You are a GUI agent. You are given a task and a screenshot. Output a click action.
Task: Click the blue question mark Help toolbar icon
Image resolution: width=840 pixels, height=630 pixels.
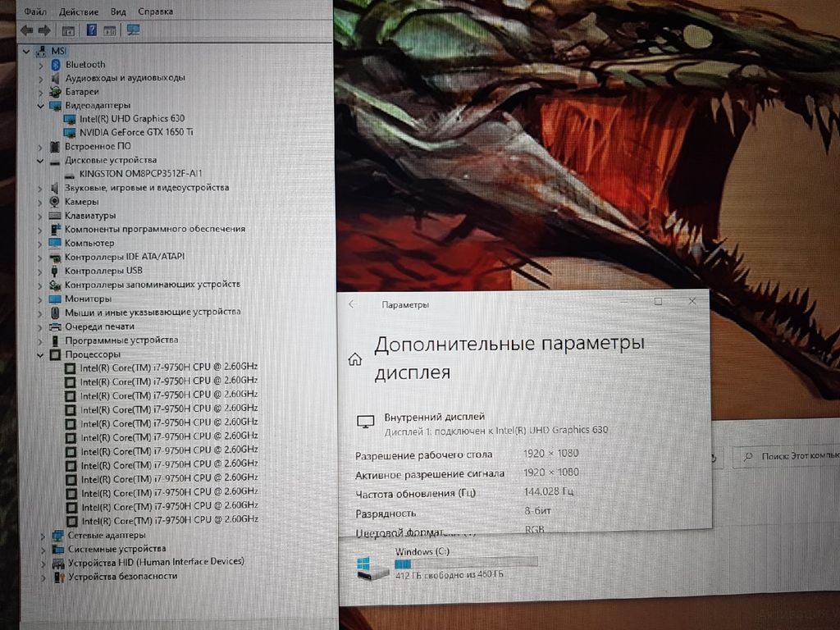point(92,30)
